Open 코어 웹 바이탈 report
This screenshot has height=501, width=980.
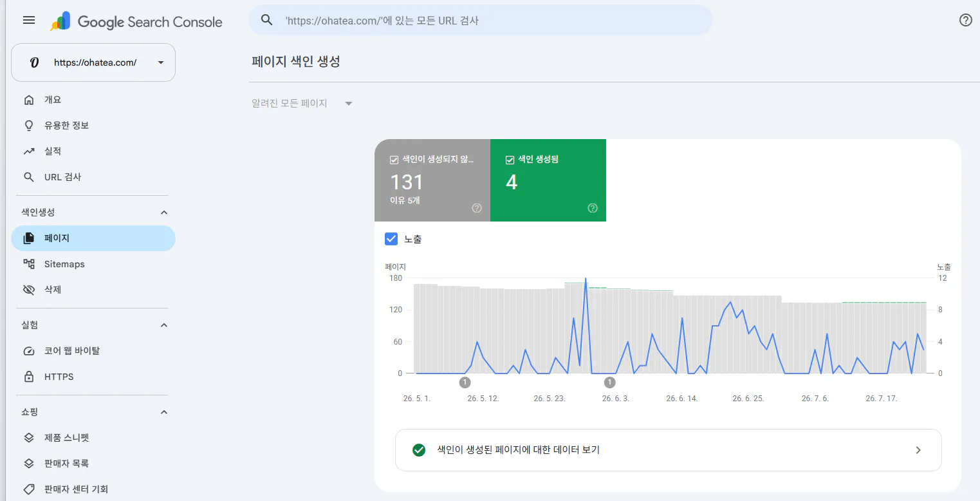pos(93,351)
